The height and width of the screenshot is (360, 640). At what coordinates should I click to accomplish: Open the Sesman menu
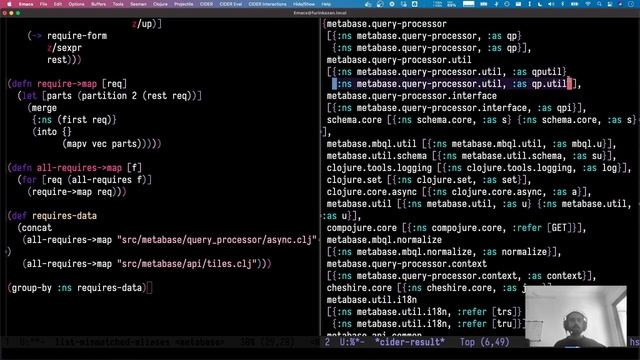pyautogui.click(x=138, y=4)
